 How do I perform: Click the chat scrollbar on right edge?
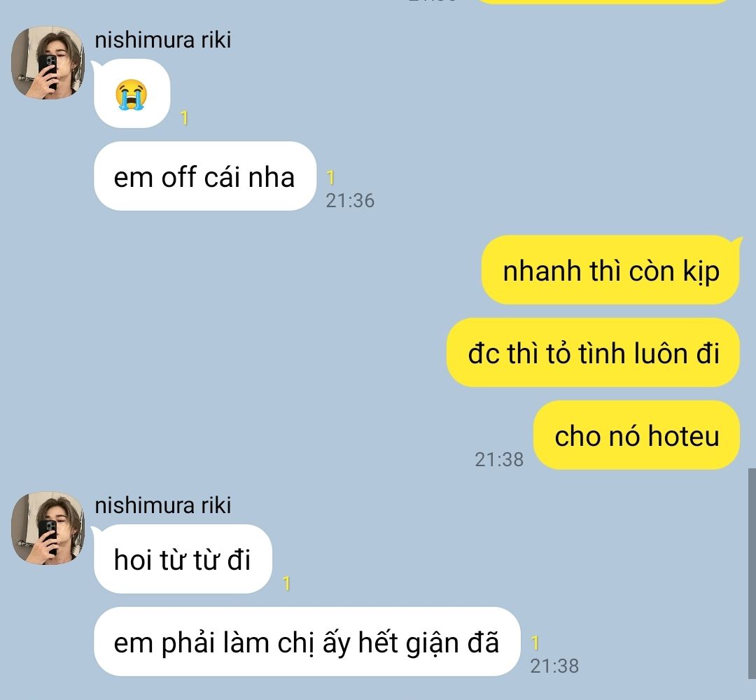point(752,573)
